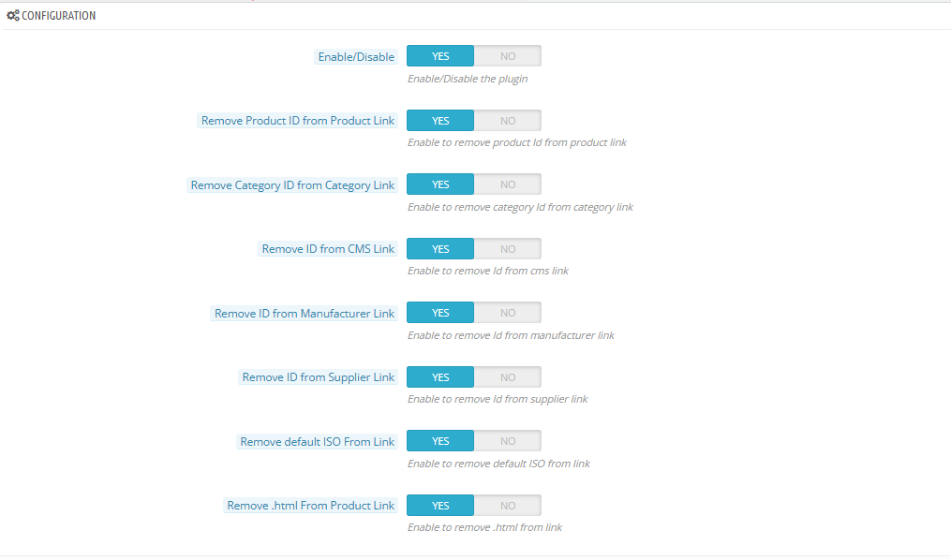The height and width of the screenshot is (560, 951).
Task: Click the Enable/Disable field label
Action: (356, 57)
